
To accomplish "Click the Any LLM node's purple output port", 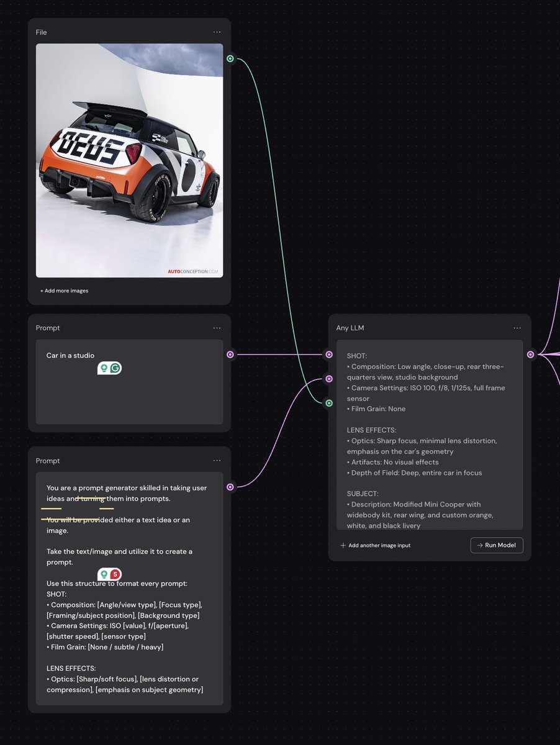I will tap(530, 354).
